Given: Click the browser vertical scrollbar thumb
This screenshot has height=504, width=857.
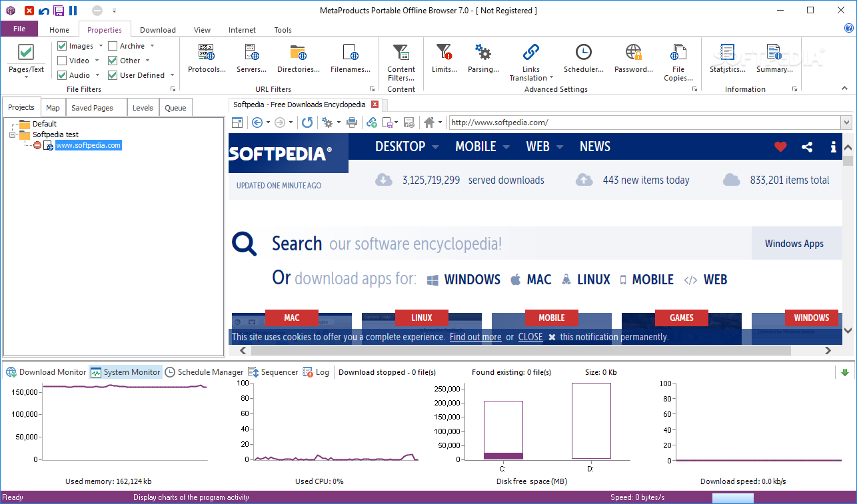Looking at the screenshot, I should click(x=848, y=160).
